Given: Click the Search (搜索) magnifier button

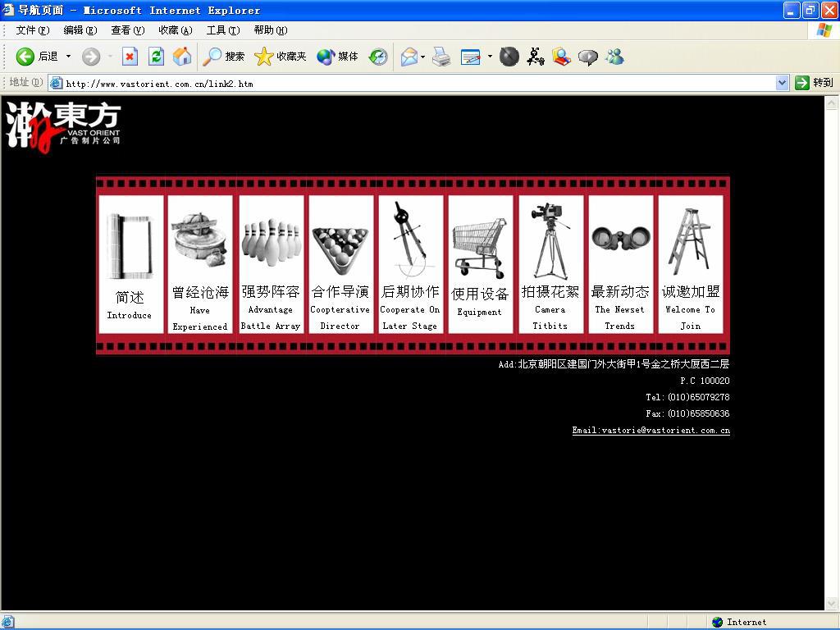Looking at the screenshot, I should (224, 57).
